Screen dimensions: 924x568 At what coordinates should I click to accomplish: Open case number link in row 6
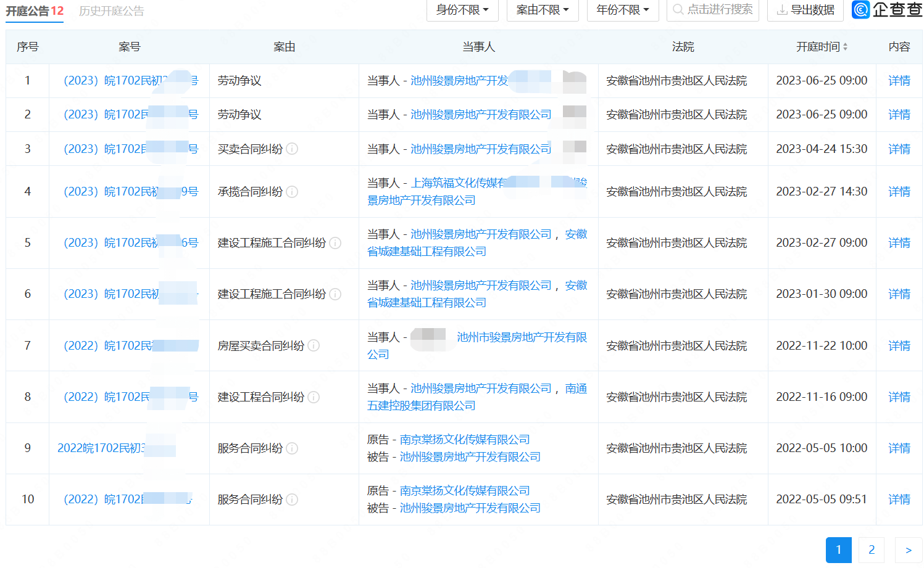(x=131, y=294)
